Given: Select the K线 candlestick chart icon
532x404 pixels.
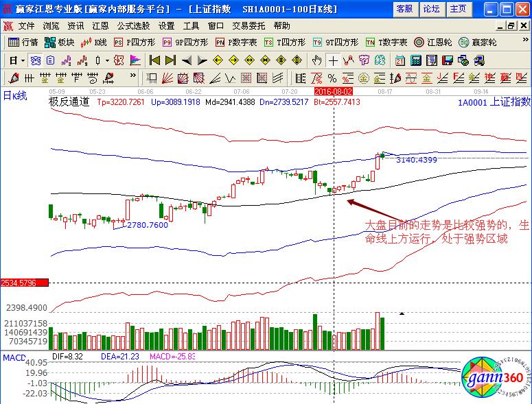Looking at the screenshot, I should pyautogui.click(x=94, y=42).
